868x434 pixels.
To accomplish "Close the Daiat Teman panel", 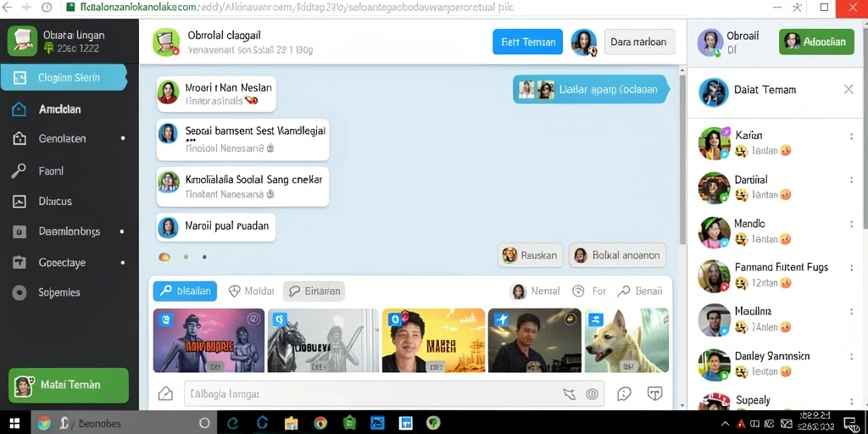I will pos(848,89).
